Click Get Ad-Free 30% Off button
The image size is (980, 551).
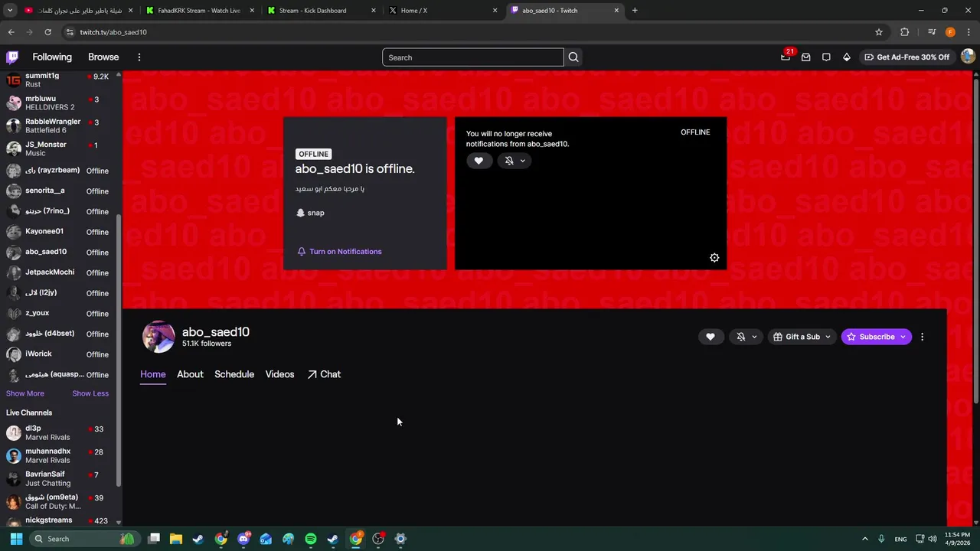click(906, 57)
